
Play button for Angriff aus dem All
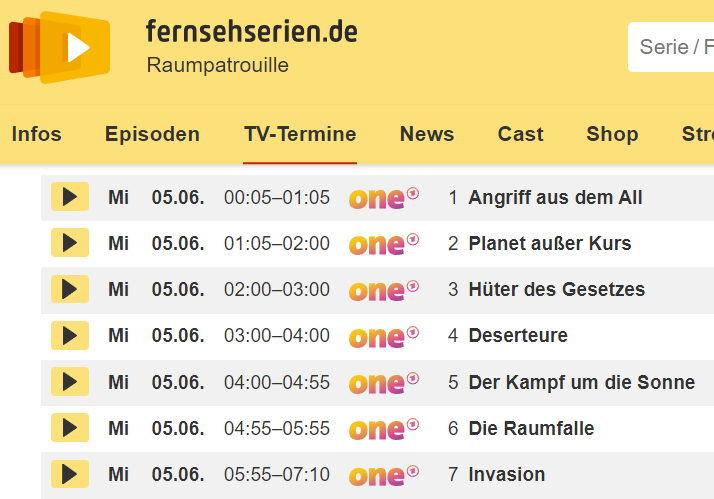tap(70, 197)
